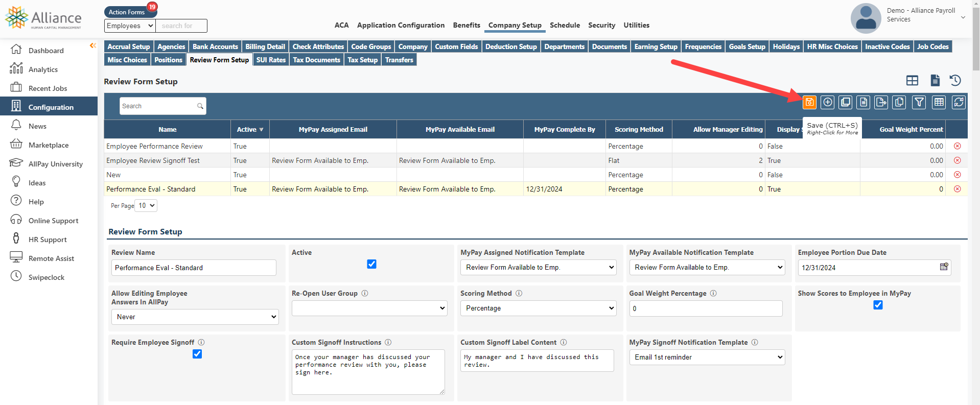Export using the document-with-arrow icon
The height and width of the screenshot is (405, 980).
point(881,102)
